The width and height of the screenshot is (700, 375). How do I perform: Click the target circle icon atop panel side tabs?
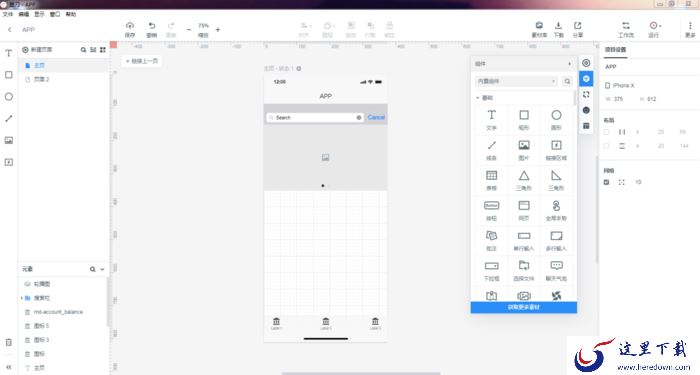586,63
